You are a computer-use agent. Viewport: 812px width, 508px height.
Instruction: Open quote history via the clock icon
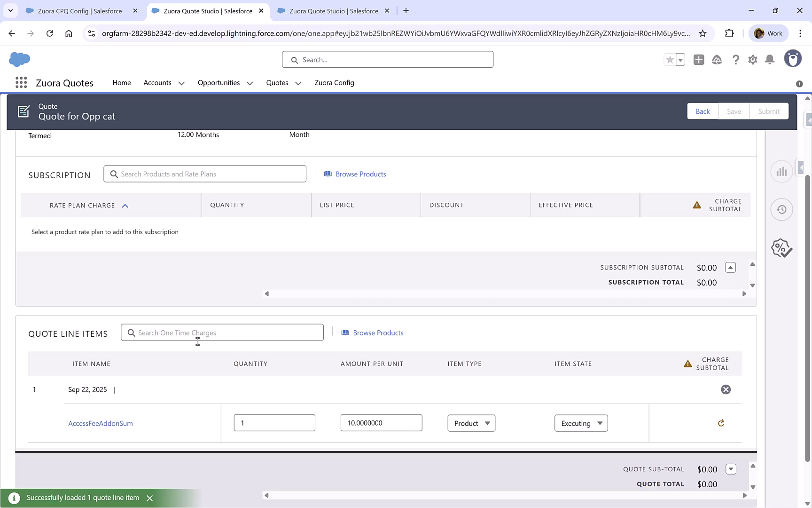pyautogui.click(x=781, y=209)
